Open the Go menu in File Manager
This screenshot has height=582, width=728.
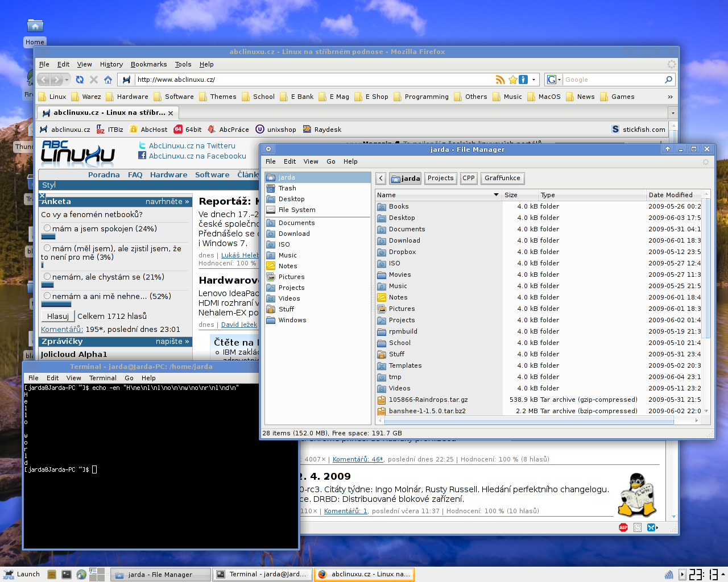pos(331,161)
